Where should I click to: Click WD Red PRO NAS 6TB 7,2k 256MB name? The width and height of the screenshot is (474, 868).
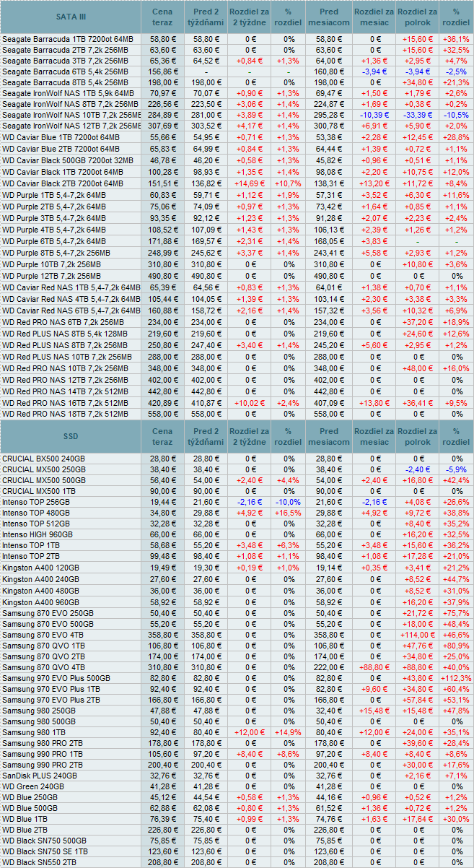62,321
